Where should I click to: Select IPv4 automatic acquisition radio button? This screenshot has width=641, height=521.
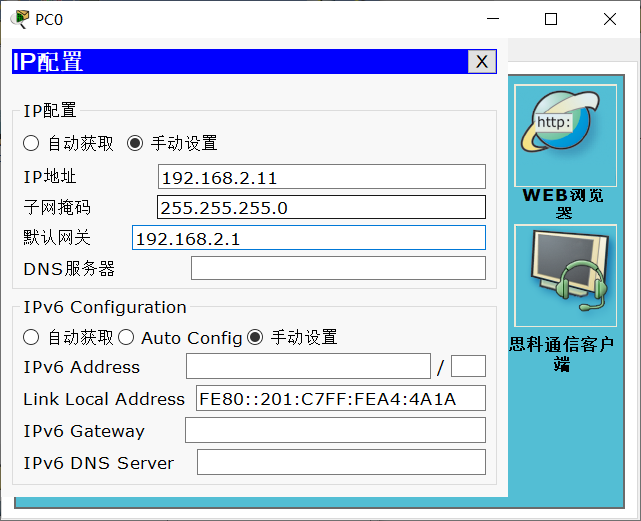[x=31, y=143]
